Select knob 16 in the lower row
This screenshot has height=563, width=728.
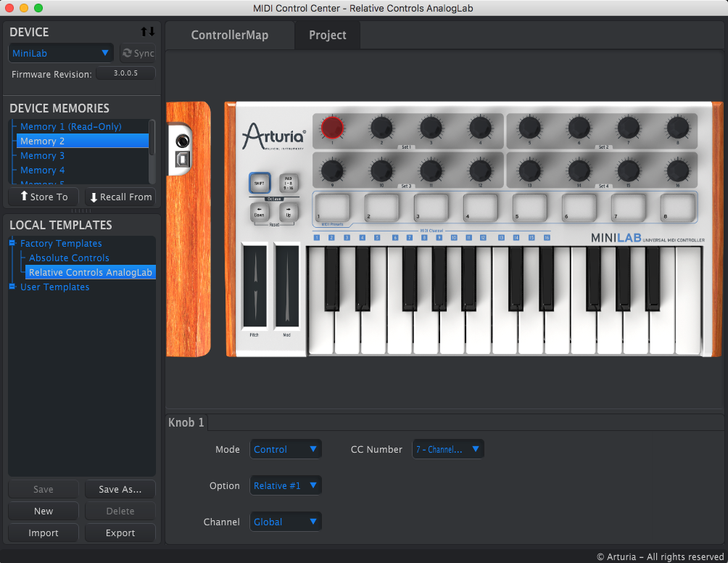677,170
